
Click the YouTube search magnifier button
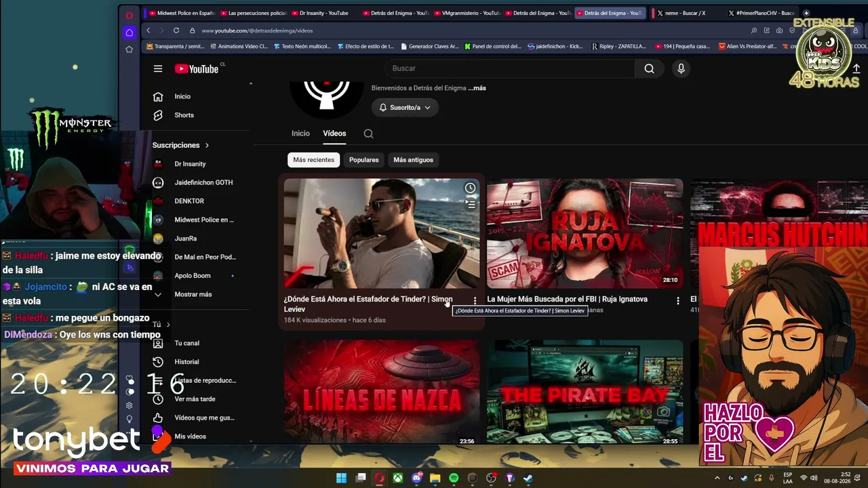click(x=650, y=68)
